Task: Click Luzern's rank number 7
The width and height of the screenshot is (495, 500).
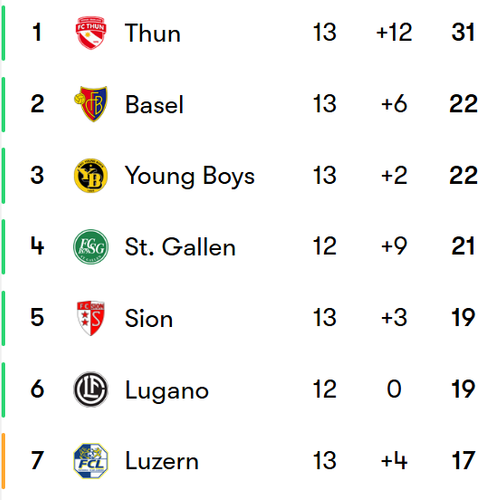Action: coord(37,460)
